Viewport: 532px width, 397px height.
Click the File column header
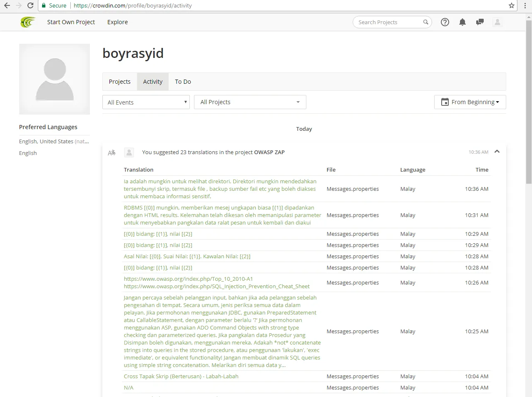pos(331,170)
